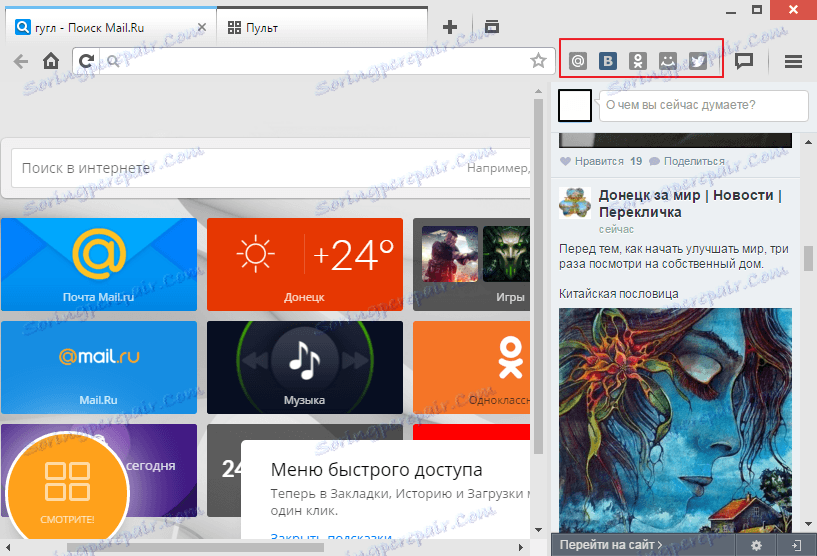Screen dimensions: 817x556
Task: Go back with the back arrow
Action: click(x=20, y=61)
